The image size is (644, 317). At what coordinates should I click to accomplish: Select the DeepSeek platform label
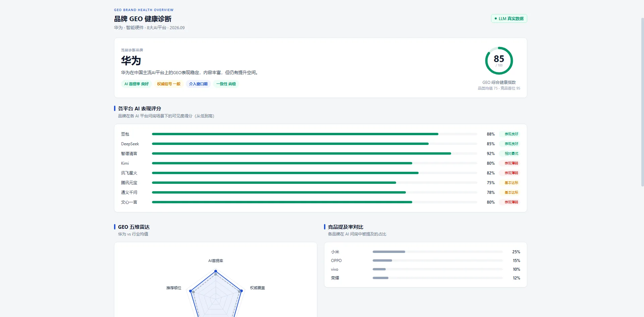click(130, 144)
